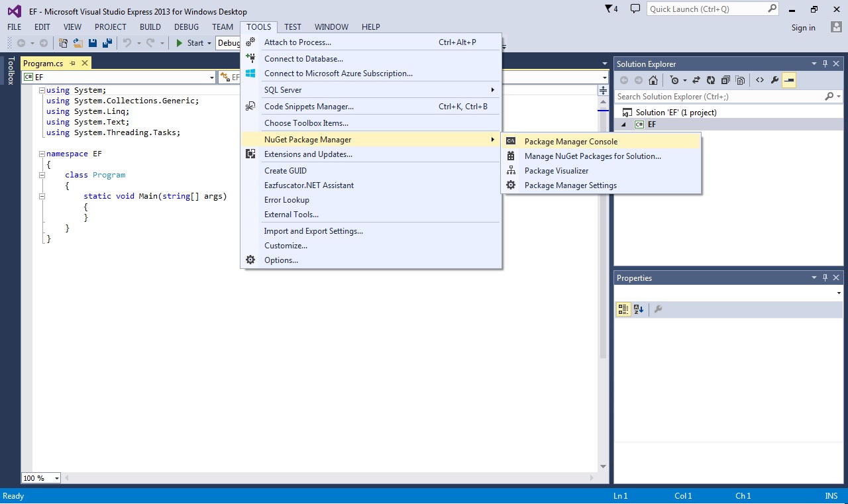848x504 pixels.
Task: Open Extensions and Updates menu entry
Action: pos(371,154)
